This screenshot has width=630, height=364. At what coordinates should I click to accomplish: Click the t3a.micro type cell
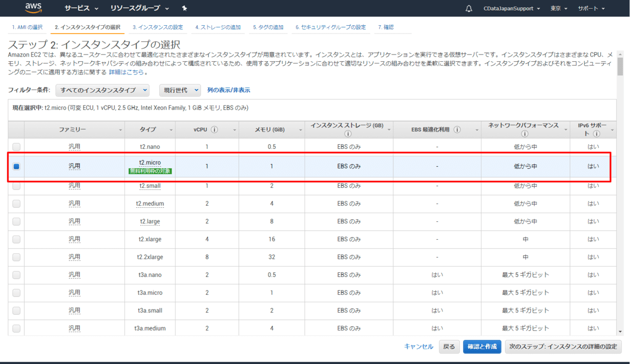(150, 293)
